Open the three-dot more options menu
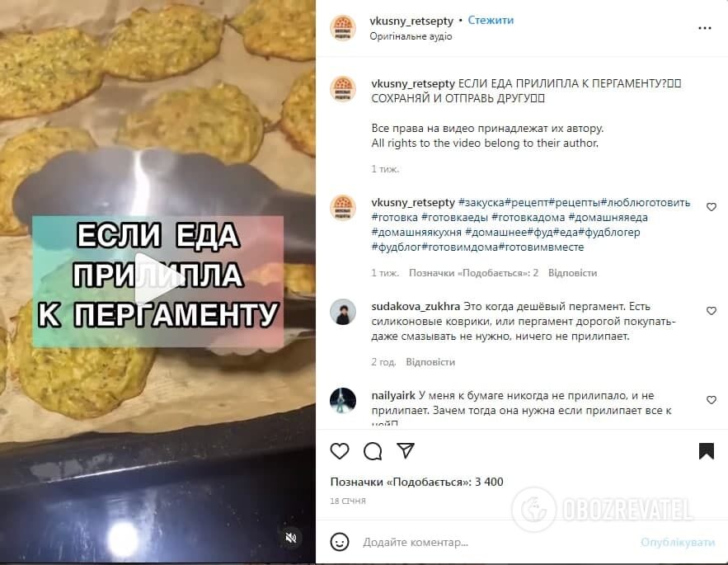Image resolution: width=728 pixels, height=565 pixels. pyautogui.click(x=704, y=28)
